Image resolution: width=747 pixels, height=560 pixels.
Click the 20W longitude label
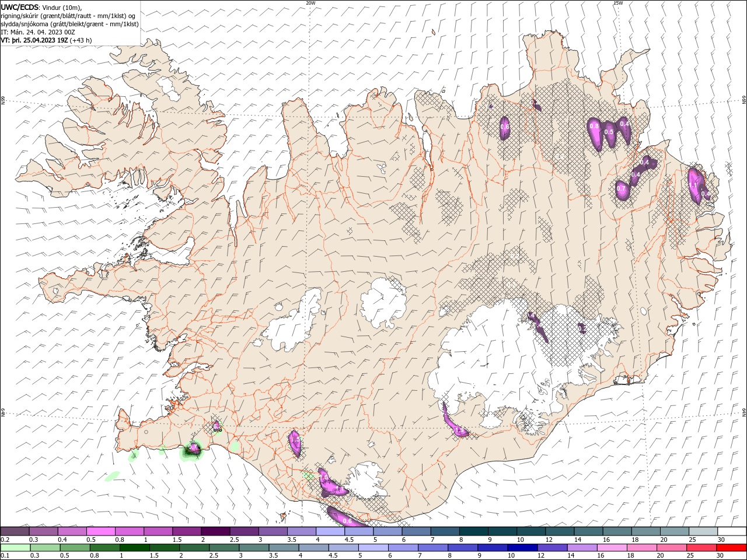(310, 3)
